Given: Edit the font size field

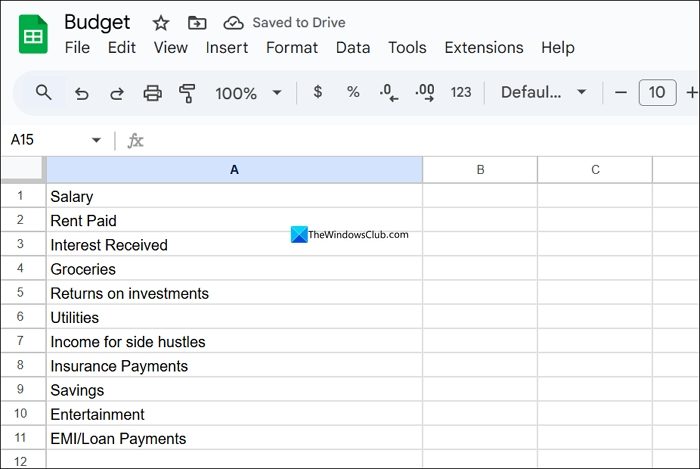Looking at the screenshot, I should coord(657,92).
